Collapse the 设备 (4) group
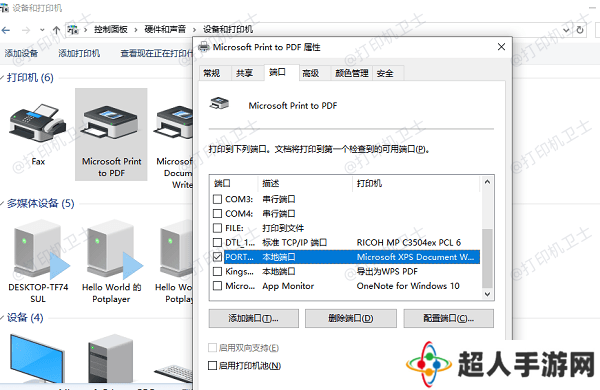600x390 pixels. [2, 317]
